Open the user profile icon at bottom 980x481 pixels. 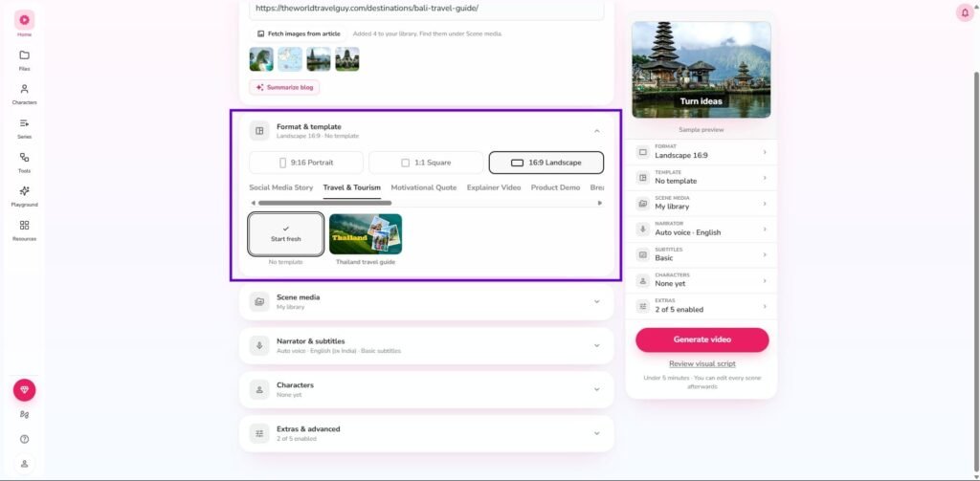pos(24,464)
